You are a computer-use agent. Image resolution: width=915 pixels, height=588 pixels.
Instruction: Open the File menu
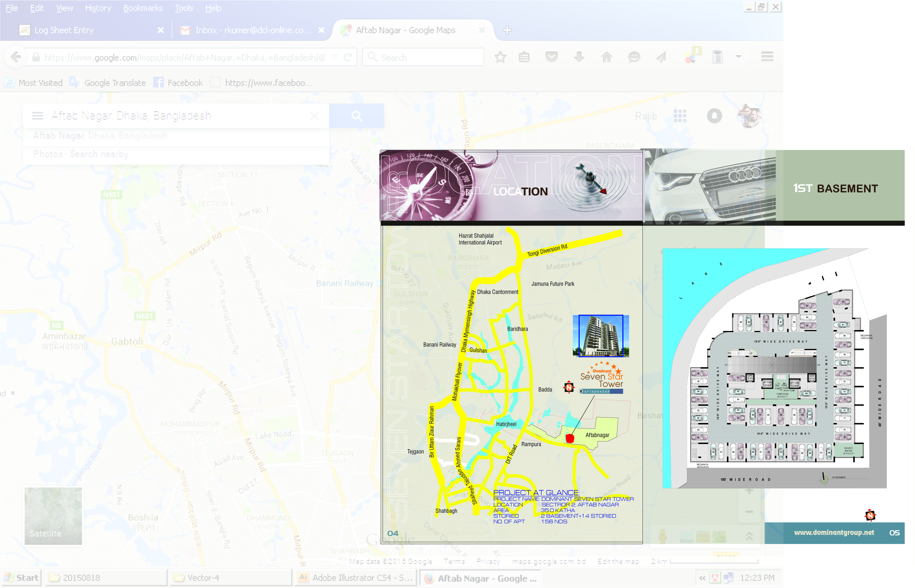coord(12,8)
